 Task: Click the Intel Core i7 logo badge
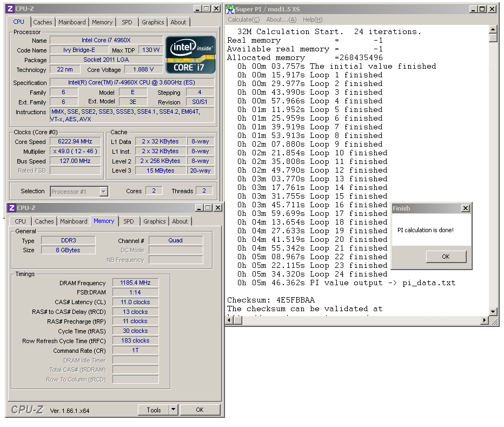point(190,55)
